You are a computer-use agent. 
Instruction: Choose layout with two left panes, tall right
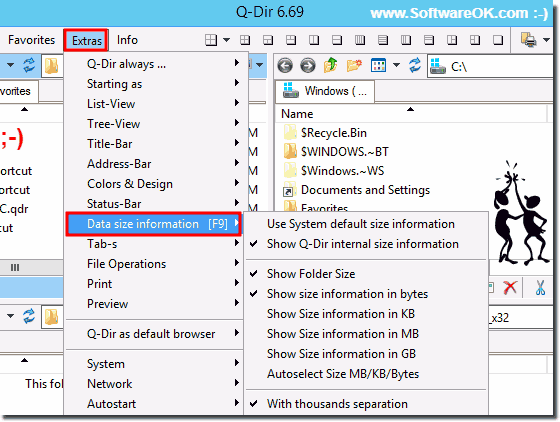pyautogui.click(x=475, y=40)
